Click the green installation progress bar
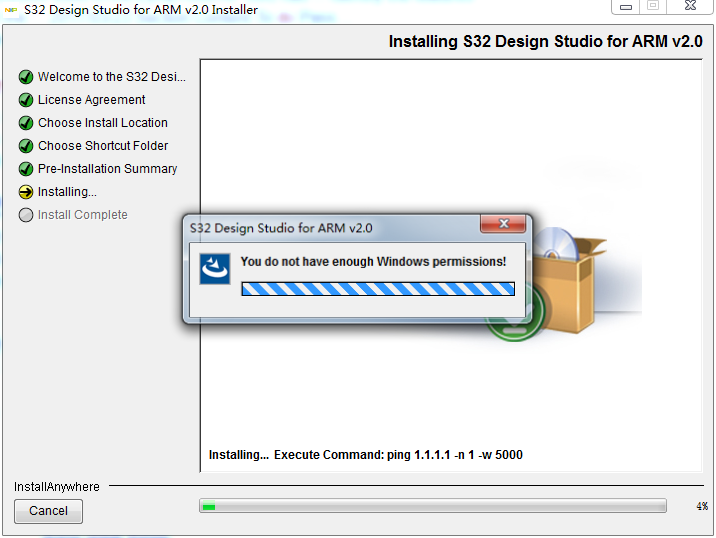716x538 pixels. point(432,506)
